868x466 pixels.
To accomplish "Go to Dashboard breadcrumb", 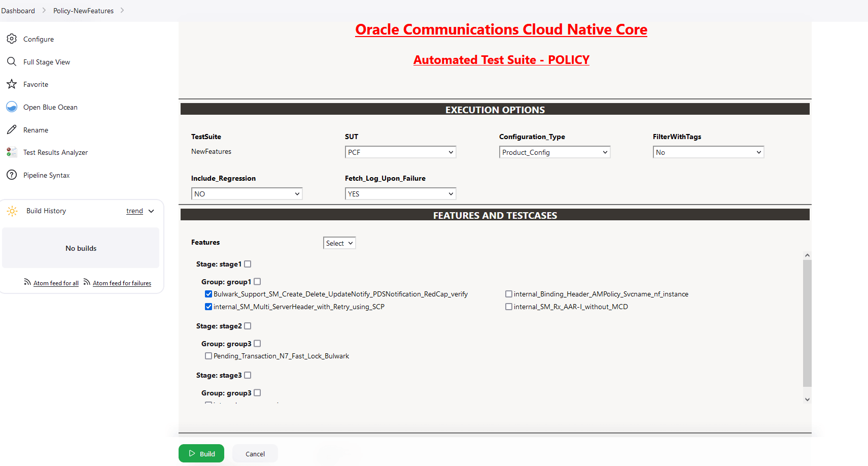I will point(18,11).
